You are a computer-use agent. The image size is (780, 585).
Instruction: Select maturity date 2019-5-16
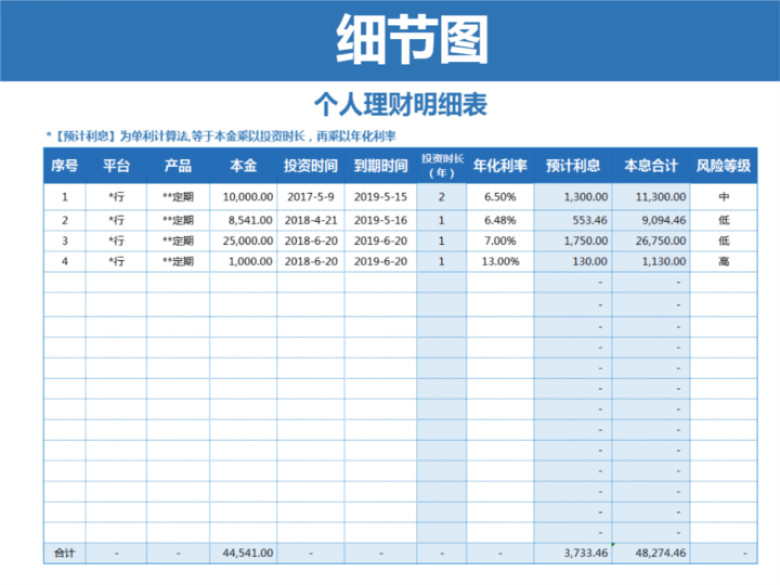coord(381,220)
